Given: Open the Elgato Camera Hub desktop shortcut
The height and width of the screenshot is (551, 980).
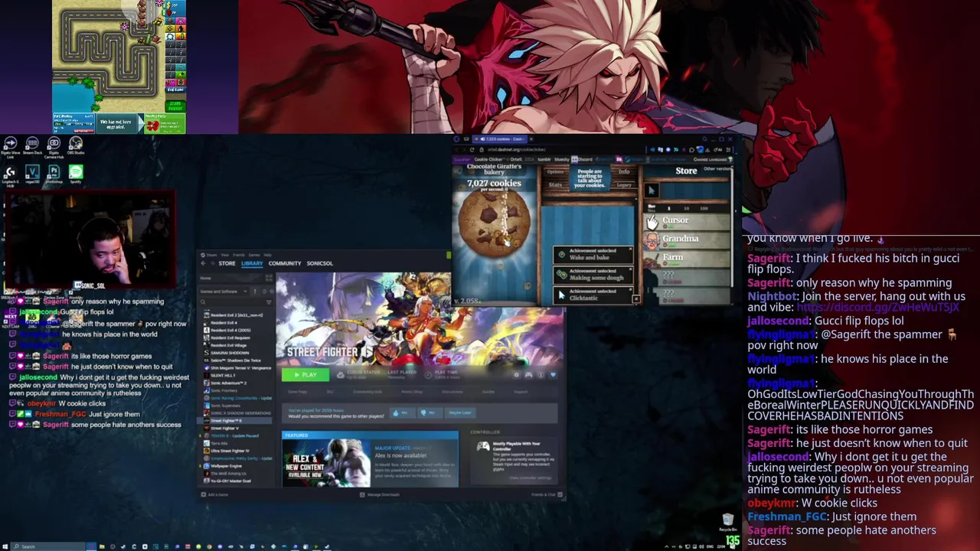Looking at the screenshot, I should point(54,147).
